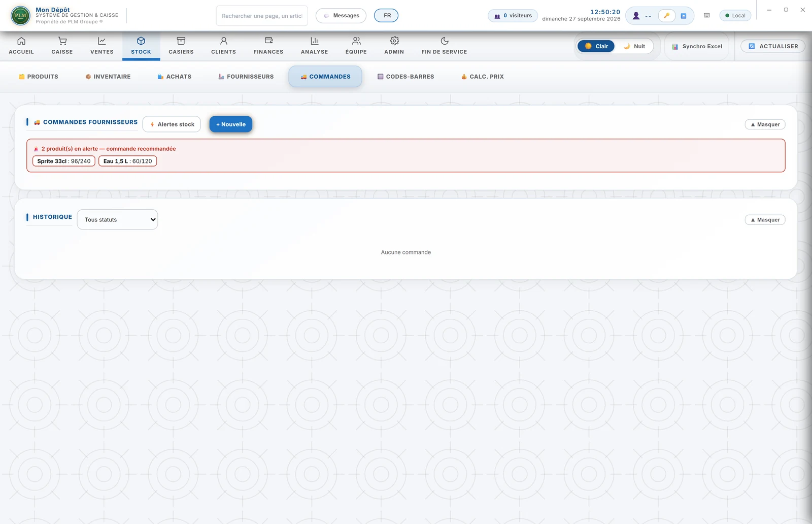Switch to the Fournisseurs sub-tab
This screenshot has height=524, width=812.
click(246, 77)
